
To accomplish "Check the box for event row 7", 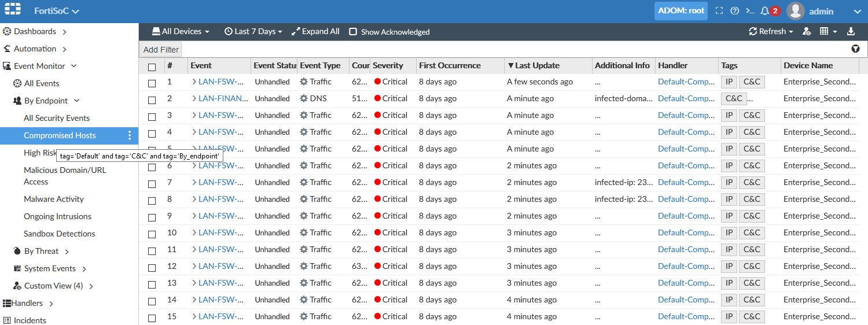I will (x=152, y=184).
